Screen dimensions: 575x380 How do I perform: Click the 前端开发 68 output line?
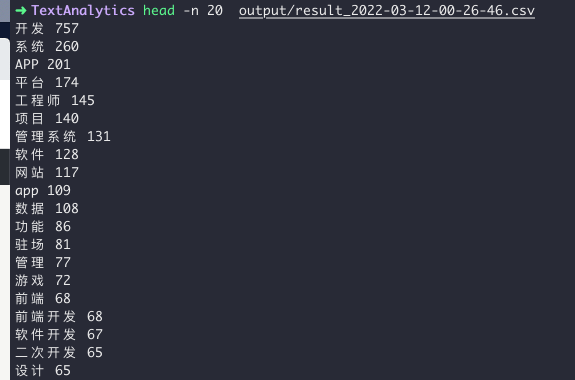click(x=59, y=316)
